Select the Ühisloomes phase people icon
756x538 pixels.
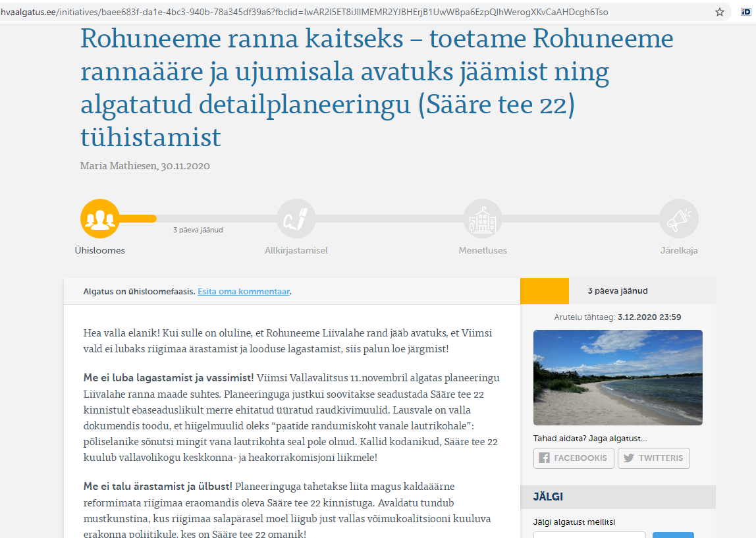pyautogui.click(x=100, y=219)
